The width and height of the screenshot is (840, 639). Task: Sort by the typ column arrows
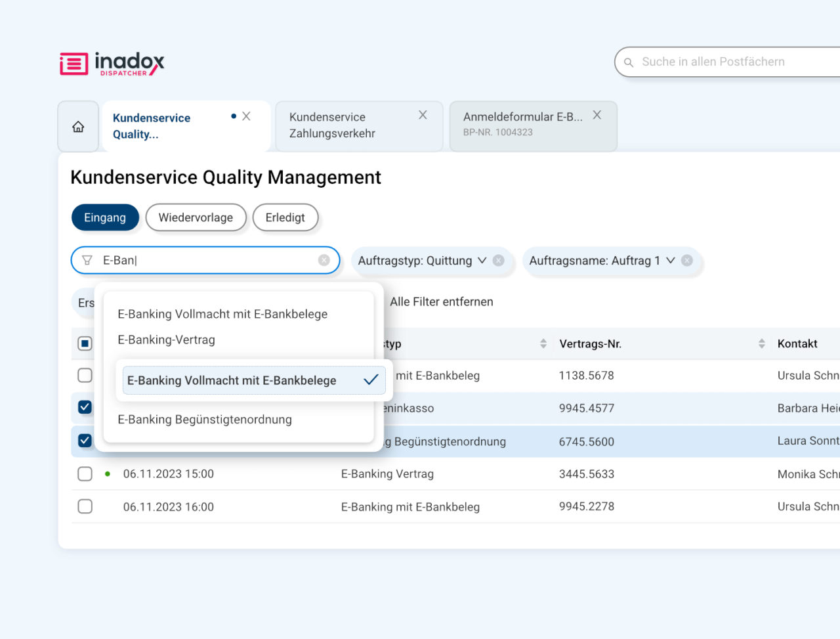tap(543, 343)
